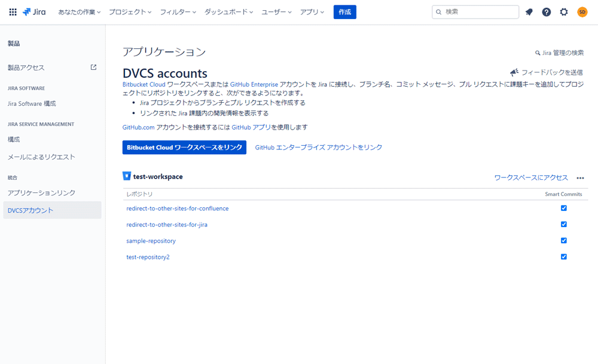This screenshot has width=598, height=364.
Task: Click the 作成 button
Action: coord(345,12)
